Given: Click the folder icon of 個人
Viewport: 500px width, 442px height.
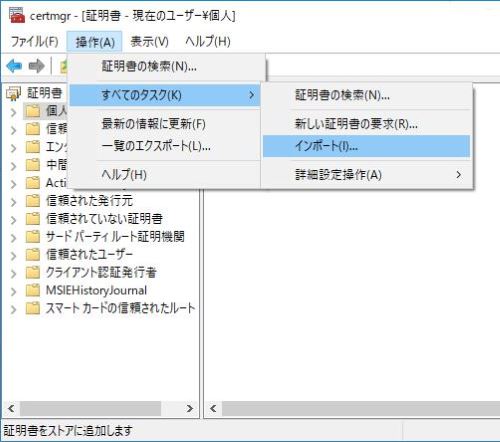Looking at the screenshot, I should pos(33,111).
